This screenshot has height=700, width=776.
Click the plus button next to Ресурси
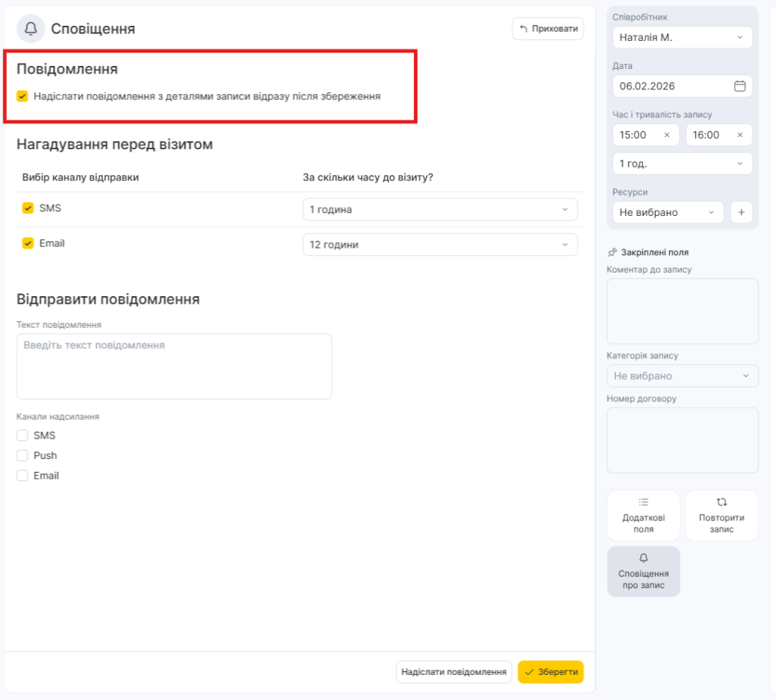(741, 213)
